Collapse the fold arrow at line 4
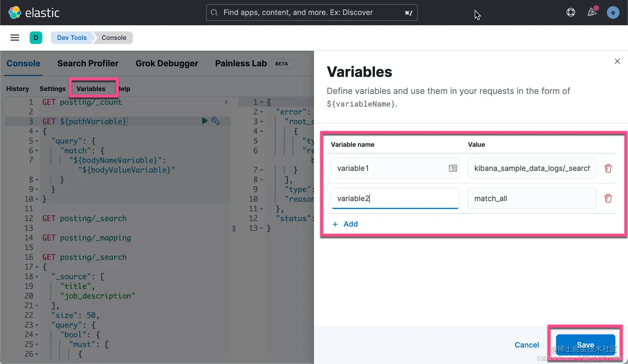 (37, 132)
